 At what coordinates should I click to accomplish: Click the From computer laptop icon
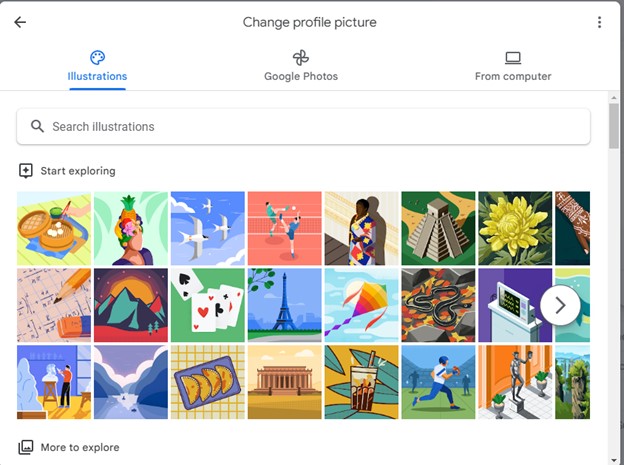(513, 58)
